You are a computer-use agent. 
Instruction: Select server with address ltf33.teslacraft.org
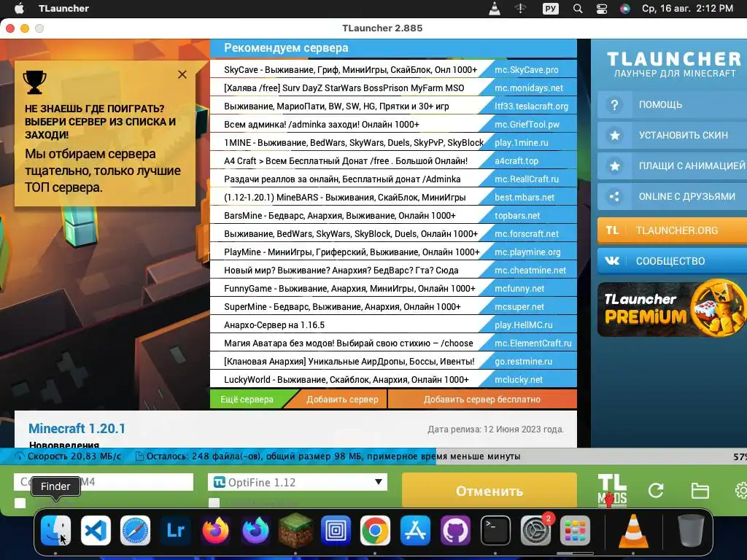point(393,106)
